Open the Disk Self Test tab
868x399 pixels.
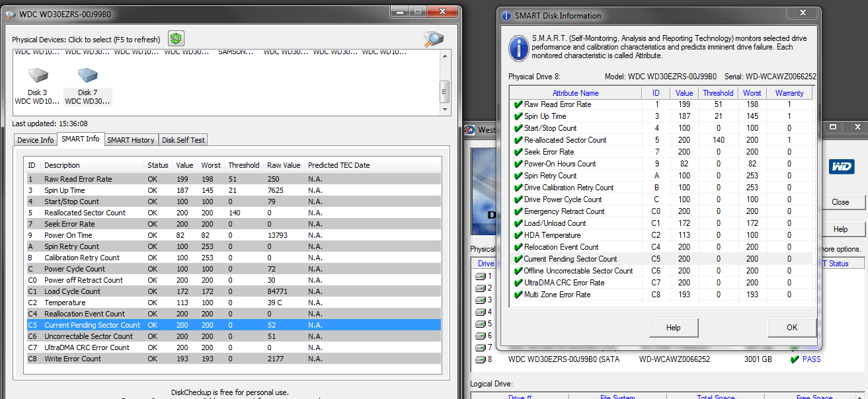coord(184,140)
